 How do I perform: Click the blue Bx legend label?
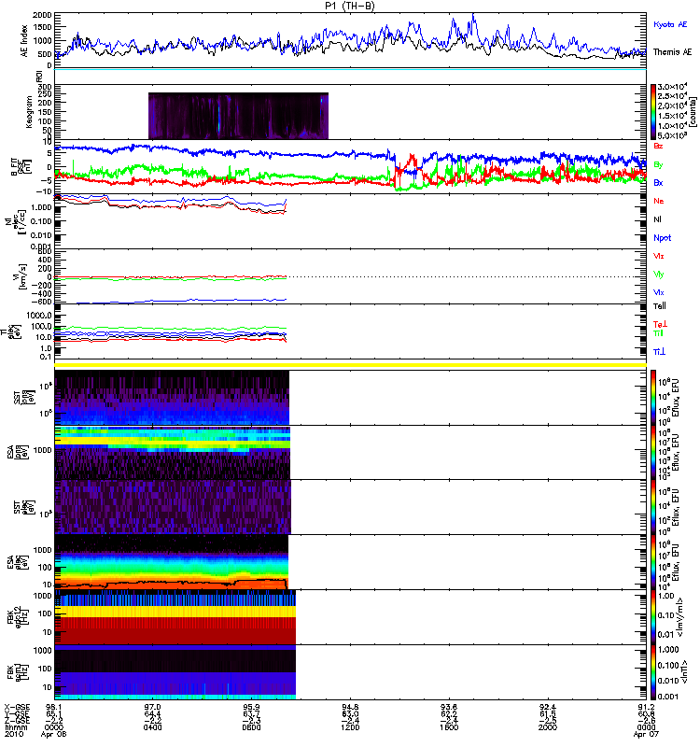click(658, 182)
